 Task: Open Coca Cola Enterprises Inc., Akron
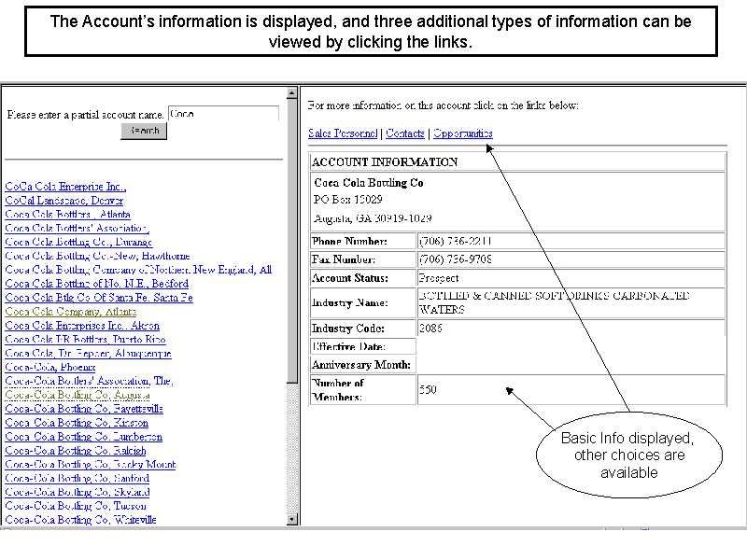click(x=82, y=326)
